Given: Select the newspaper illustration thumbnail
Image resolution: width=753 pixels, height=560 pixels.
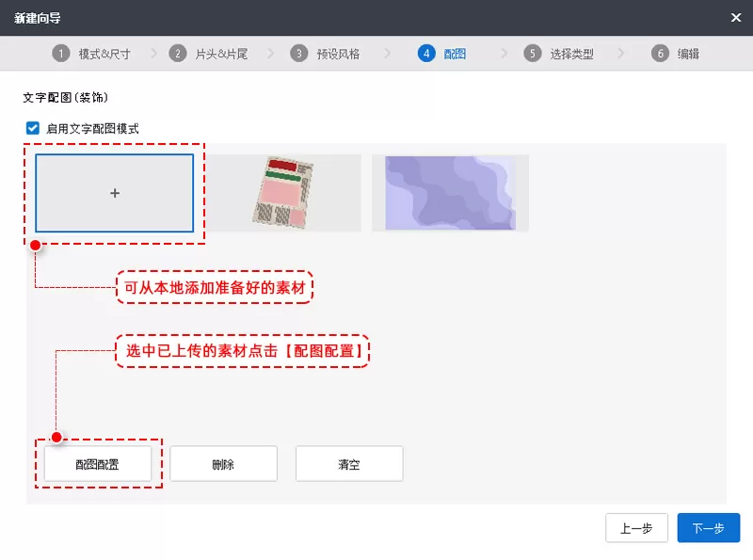Looking at the screenshot, I should [x=283, y=193].
